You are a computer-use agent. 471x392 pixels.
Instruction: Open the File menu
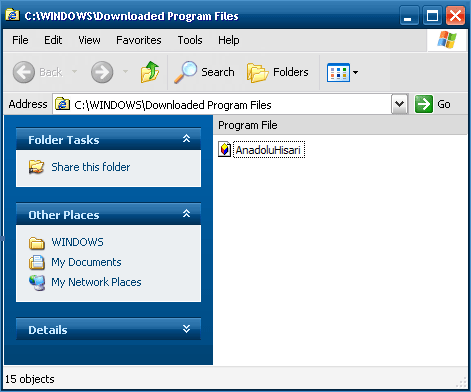pos(20,40)
